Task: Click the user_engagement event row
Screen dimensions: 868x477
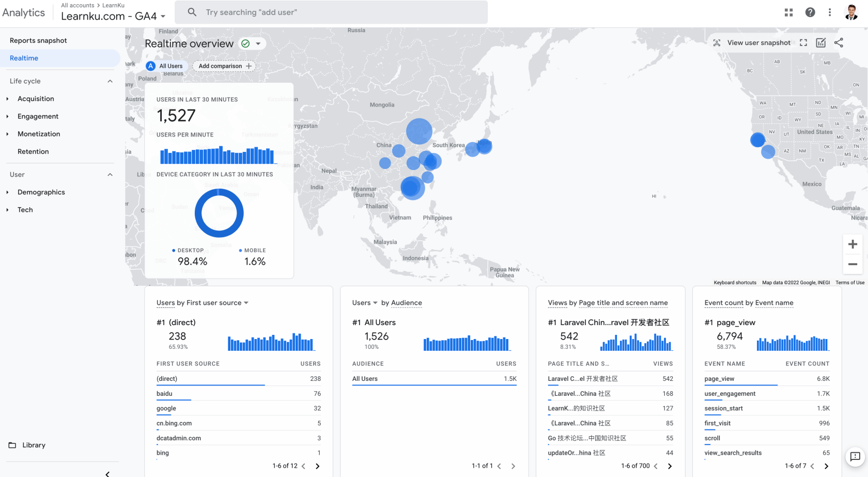Action: pyautogui.click(x=767, y=394)
